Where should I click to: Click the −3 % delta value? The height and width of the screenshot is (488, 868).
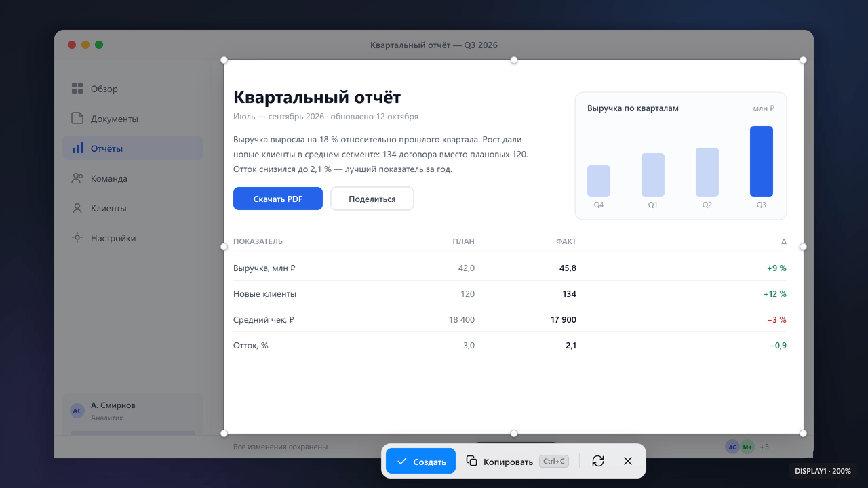pyautogui.click(x=776, y=319)
